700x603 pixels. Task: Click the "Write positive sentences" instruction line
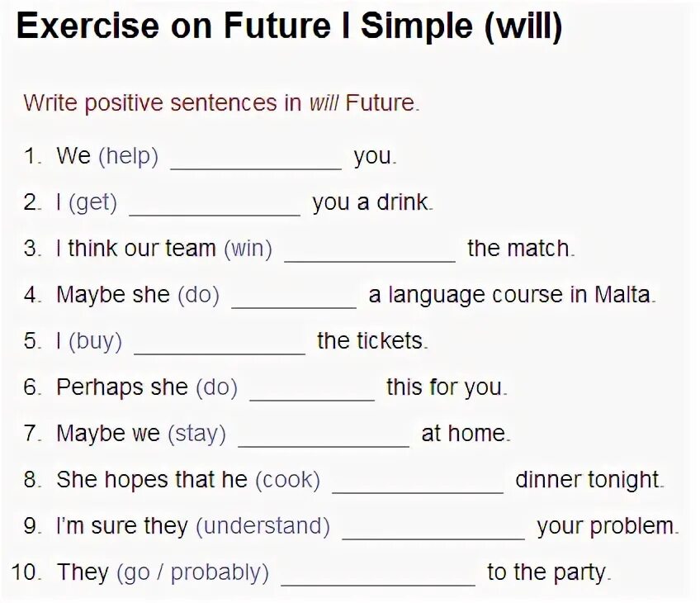[221, 104]
